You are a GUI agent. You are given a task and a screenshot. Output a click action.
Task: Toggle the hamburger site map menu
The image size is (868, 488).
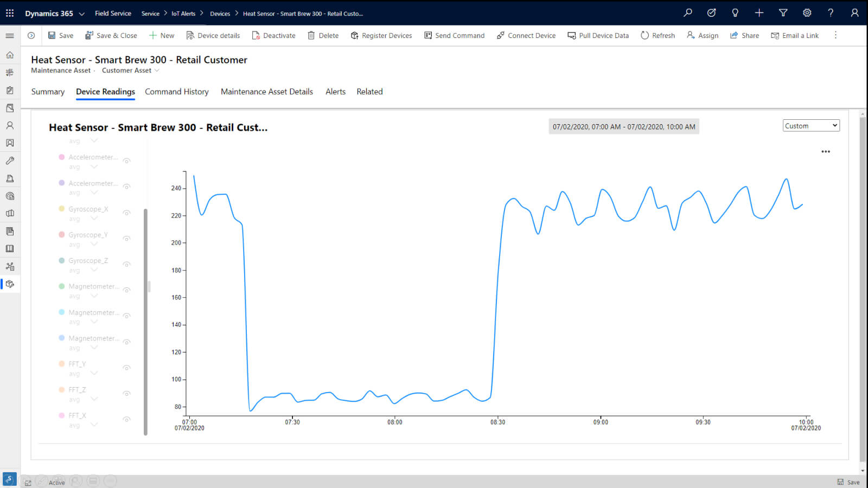coord(10,36)
